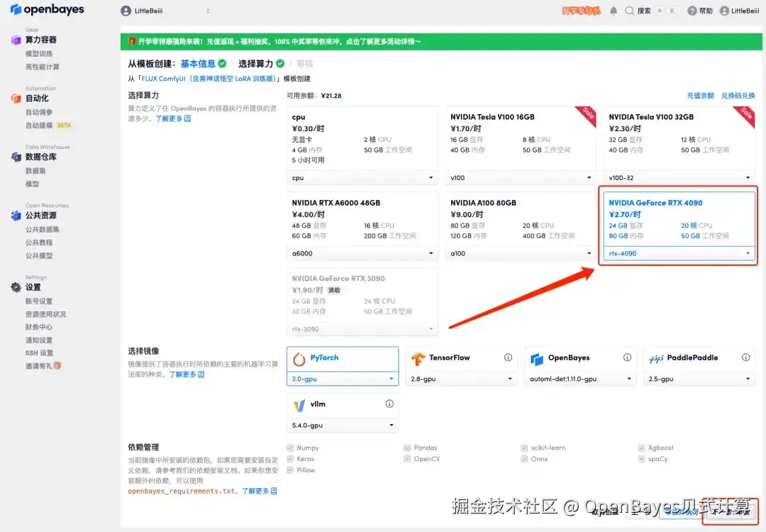Click the green check beside 基本信息
This screenshot has width=766, height=532.
[x=222, y=64]
